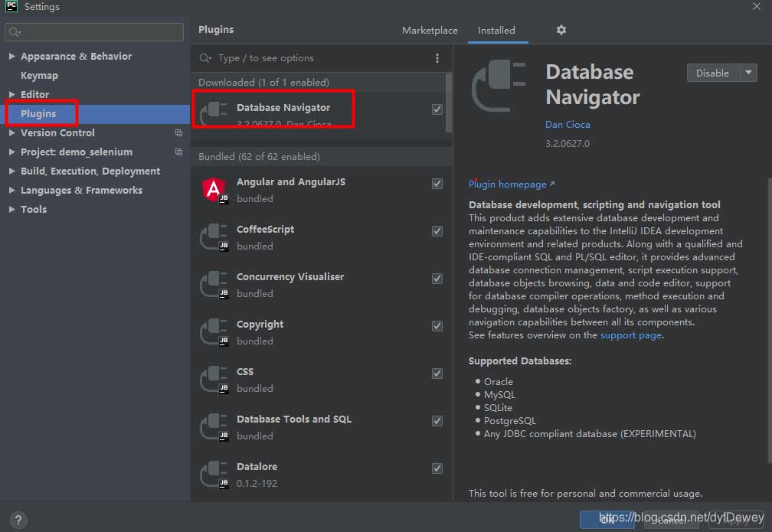
Task: Close the Settings dialog window
Action: coord(756,6)
